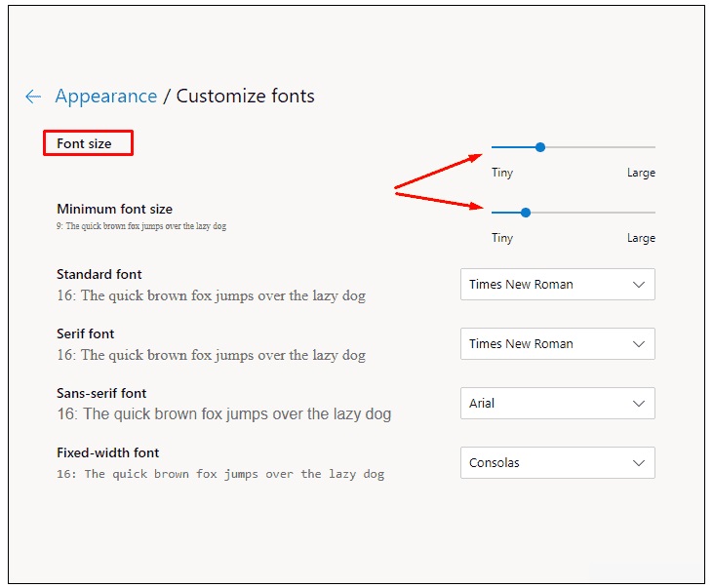Click chevron arrow in Fixed-width font dropdown
Screen dimensions: 713x588
coord(639,463)
